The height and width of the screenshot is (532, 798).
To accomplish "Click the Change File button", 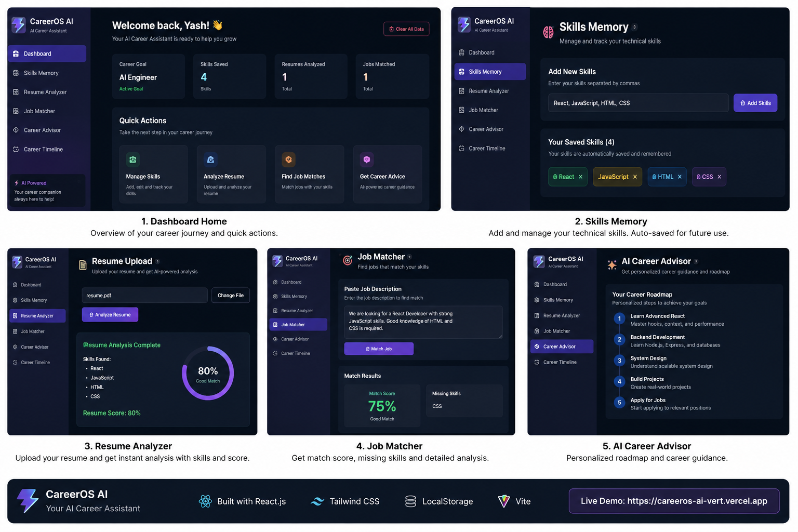I will pos(231,296).
